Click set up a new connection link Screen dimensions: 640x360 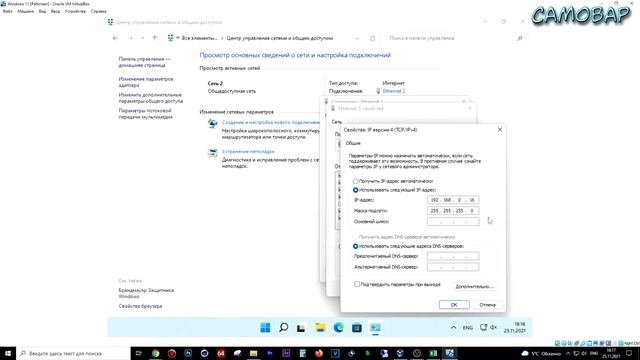click(x=271, y=122)
